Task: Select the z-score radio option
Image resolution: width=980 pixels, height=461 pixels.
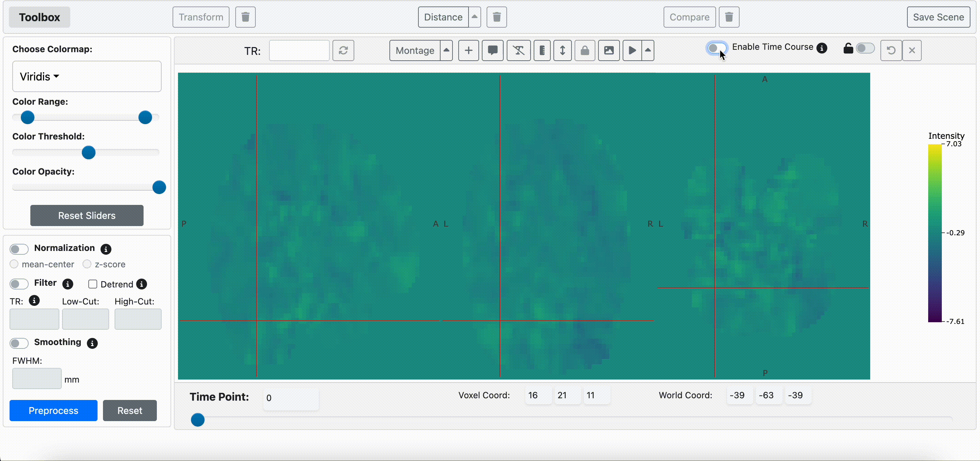Action: (87, 264)
